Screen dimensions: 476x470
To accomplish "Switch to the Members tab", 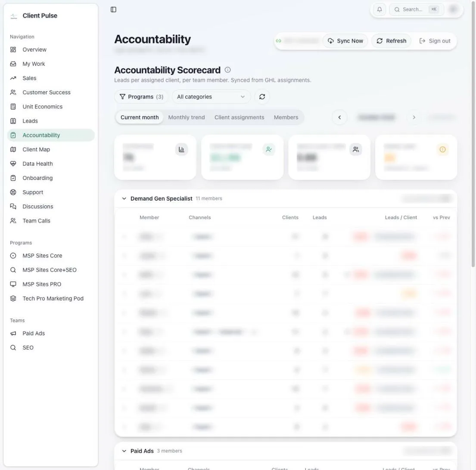I will 286,117.
